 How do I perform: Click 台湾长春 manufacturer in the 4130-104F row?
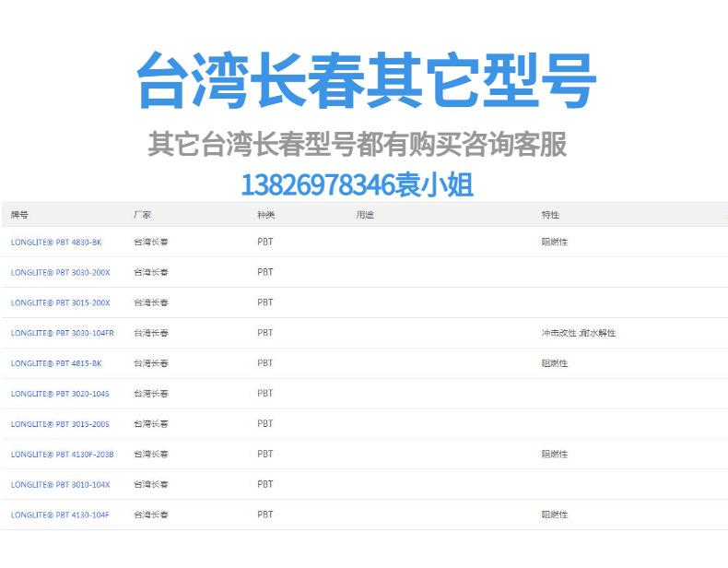point(151,515)
